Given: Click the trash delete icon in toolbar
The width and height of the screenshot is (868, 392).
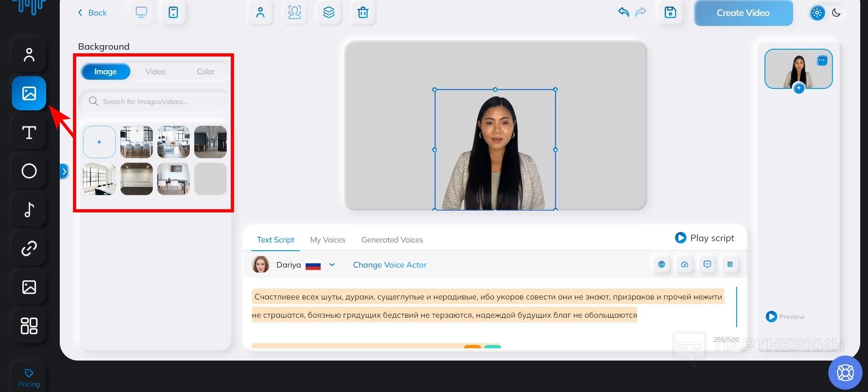Looking at the screenshot, I should click(363, 13).
